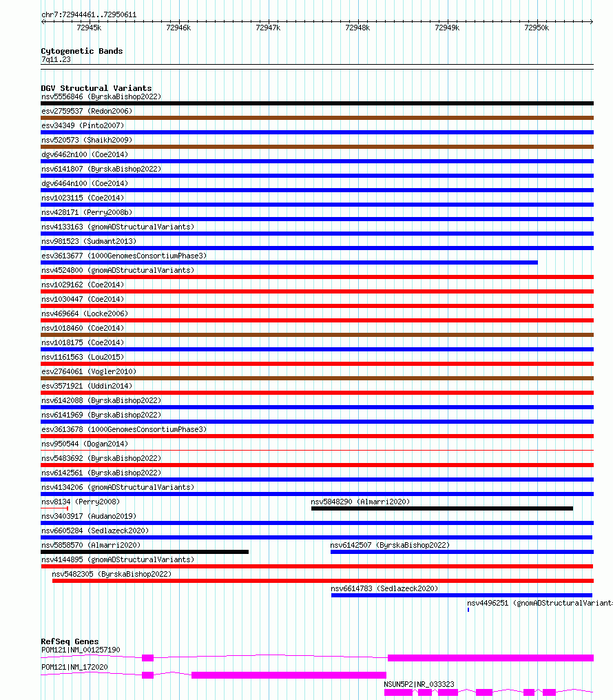This screenshot has width=613, height=700.
Task: Open nsv6142088 (ByrskaBishop2022) entry
Action: [101, 400]
